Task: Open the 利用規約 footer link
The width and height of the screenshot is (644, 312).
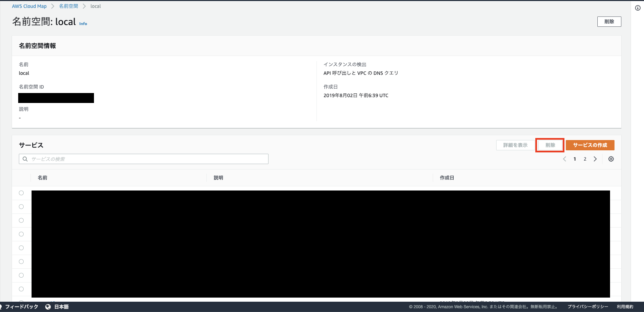Action: [x=625, y=307]
